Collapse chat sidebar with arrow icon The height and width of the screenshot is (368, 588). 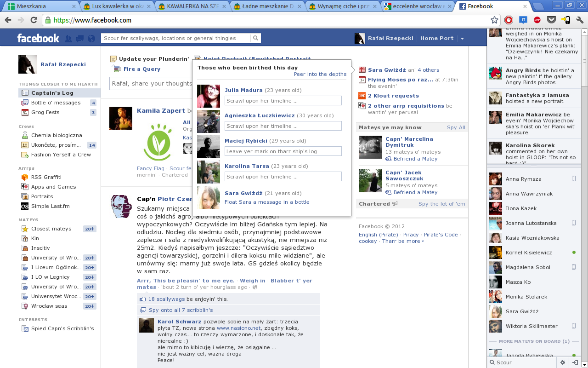(574, 362)
